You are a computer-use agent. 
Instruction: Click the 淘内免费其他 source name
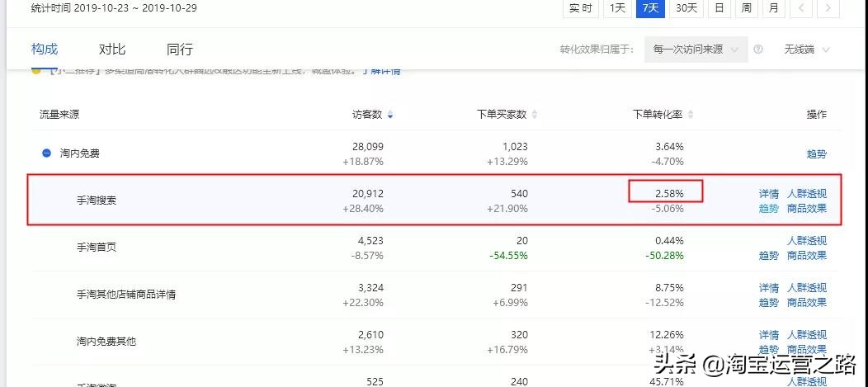[x=106, y=342]
